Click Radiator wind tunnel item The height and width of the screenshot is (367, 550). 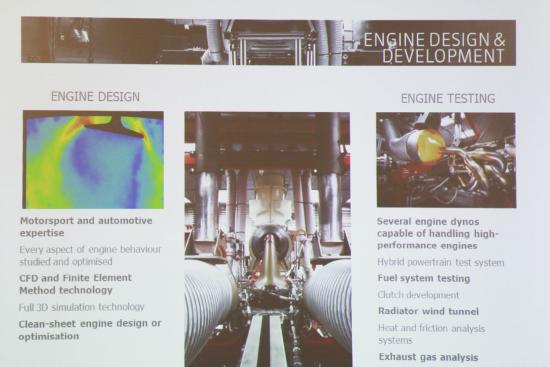pyautogui.click(x=428, y=311)
